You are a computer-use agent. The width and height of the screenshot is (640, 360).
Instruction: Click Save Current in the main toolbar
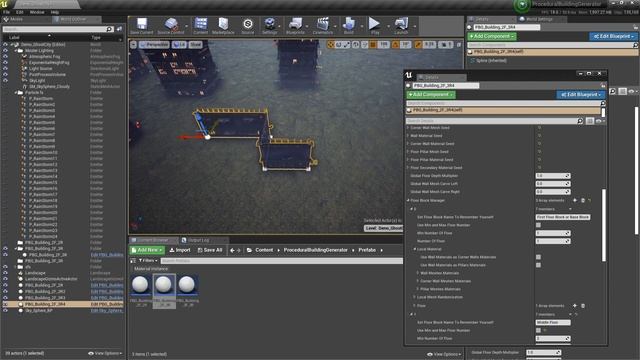pyautogui.click(x=142, y=26)
